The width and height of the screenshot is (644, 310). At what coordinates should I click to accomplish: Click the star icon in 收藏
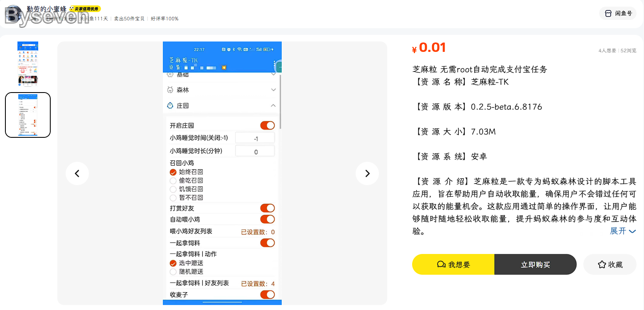602,264
